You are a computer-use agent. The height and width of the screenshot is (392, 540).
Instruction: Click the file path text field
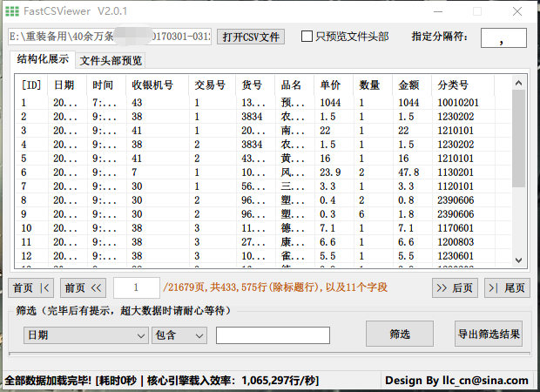coord(110,37)
